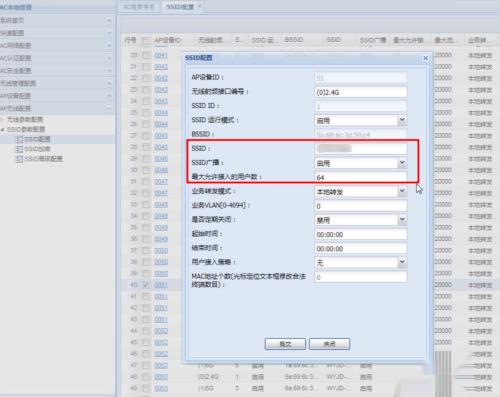Close the SSID配置 dialog with the X icon
Viewport: 500px width, 397px height.
pos(426,58)
